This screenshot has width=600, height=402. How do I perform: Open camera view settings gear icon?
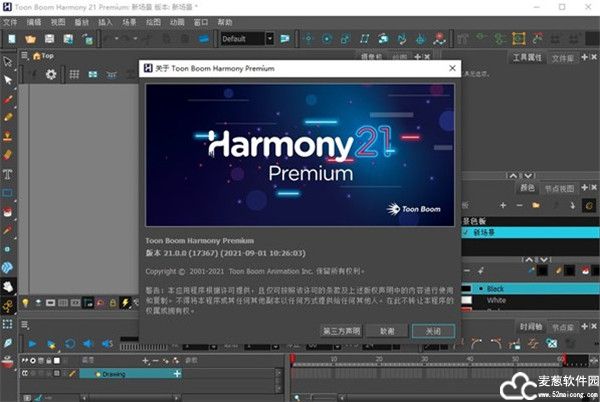click(x=51, y=75)
